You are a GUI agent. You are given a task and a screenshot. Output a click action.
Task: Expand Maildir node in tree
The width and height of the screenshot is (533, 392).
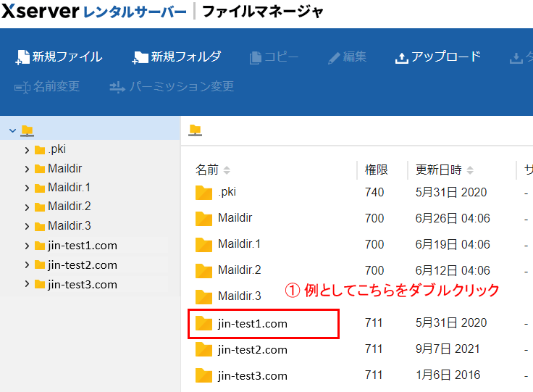coord(27,170)
